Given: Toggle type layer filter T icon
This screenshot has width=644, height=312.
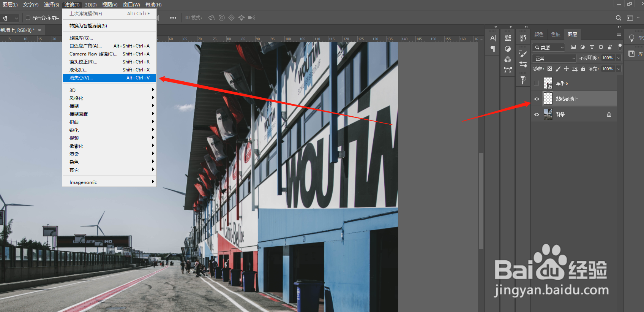Looking at the screenshot, I should tap(592, 47).
